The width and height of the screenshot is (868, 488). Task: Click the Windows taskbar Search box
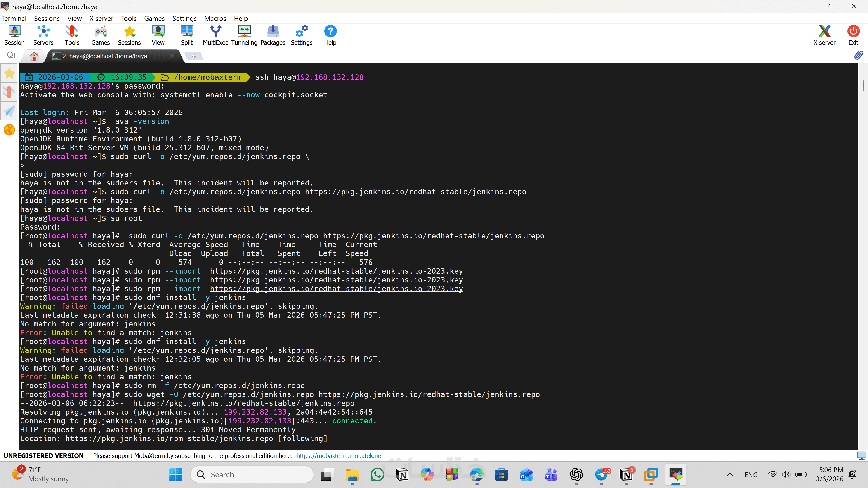click(252, 474)
